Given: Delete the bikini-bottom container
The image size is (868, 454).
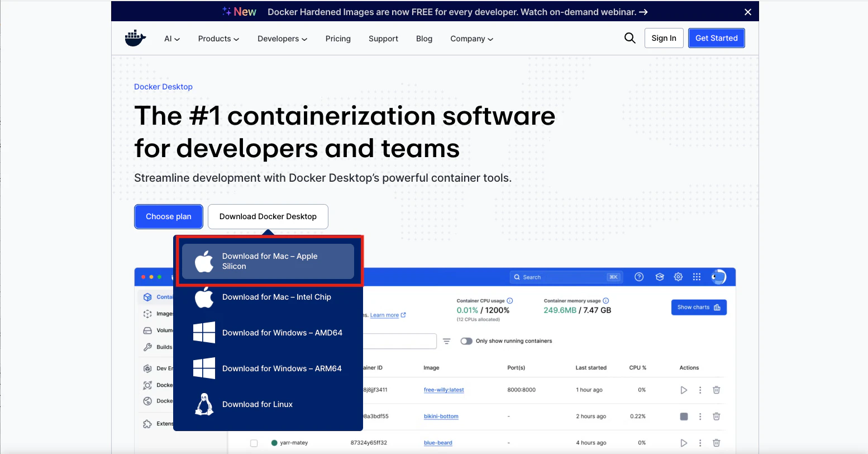Looking at the screenshot, I should (x=716, y=417).
